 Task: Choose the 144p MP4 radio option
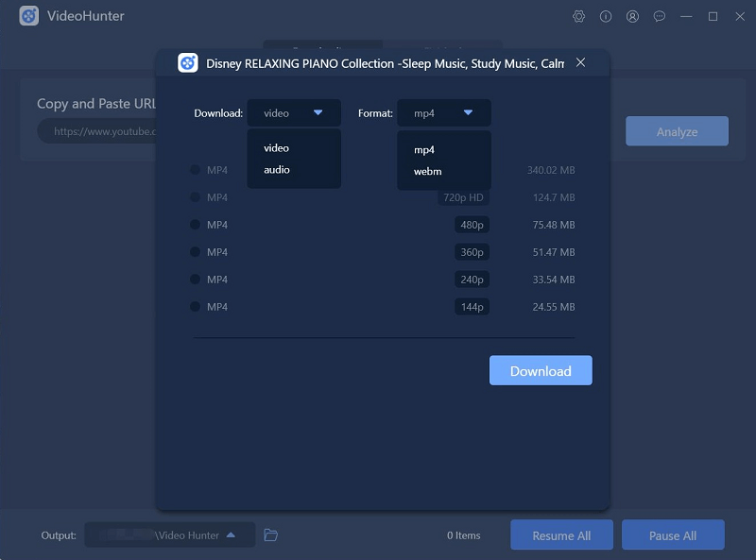pos(195,307)
